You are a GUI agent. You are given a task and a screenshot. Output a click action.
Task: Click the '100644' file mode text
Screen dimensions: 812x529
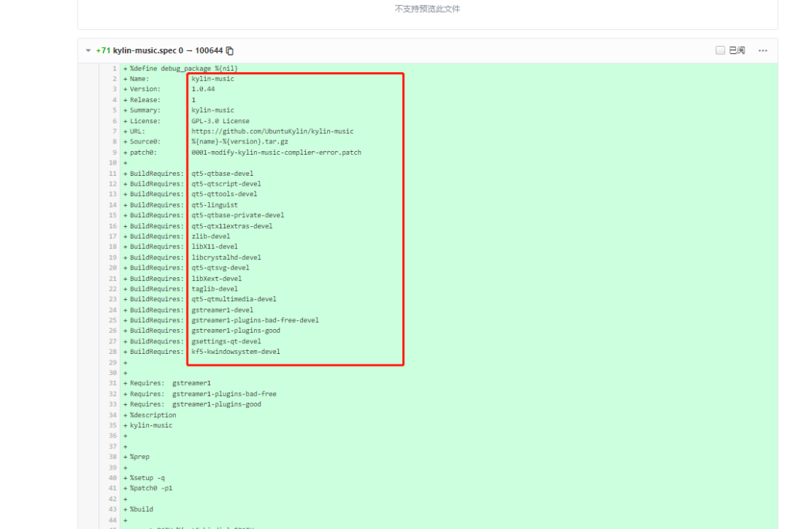pos(209,51)
